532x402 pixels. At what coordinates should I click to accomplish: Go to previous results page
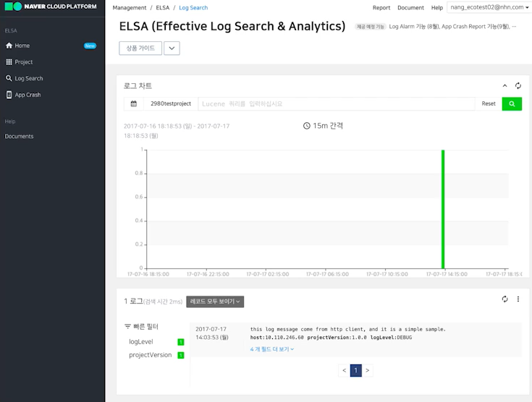click(x=344, y=370)
